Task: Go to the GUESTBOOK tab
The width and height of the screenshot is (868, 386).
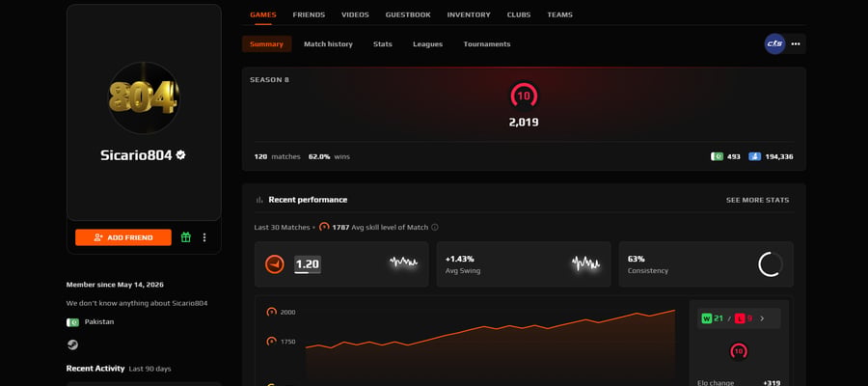Action: click(408, 14)
